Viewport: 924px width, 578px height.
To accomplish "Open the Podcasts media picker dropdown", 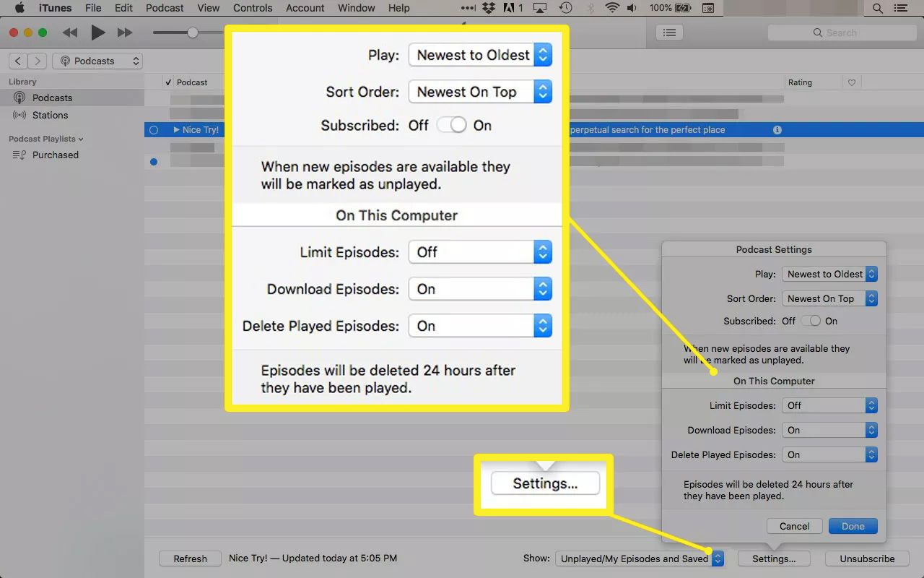I will (x=97, y=61).
